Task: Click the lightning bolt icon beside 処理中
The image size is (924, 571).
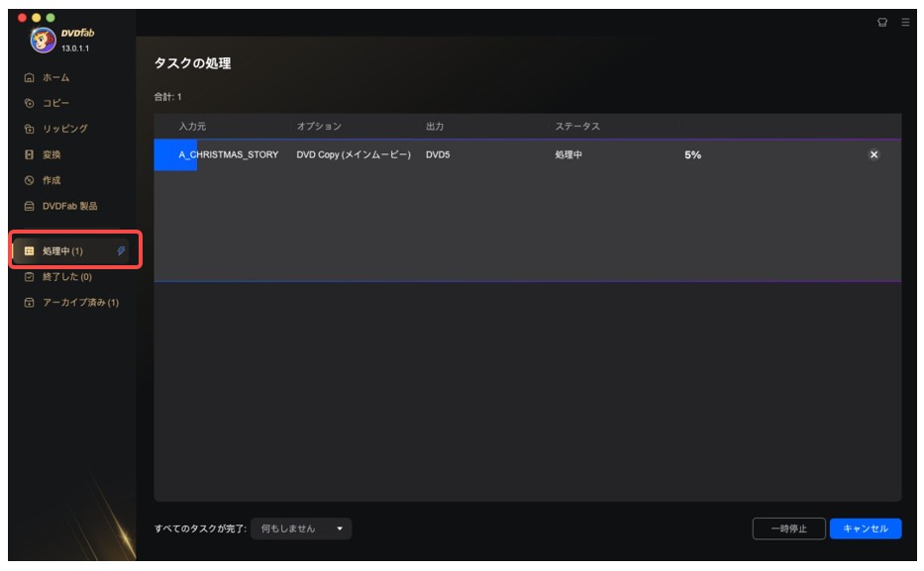Action: (x=121, y=251)
